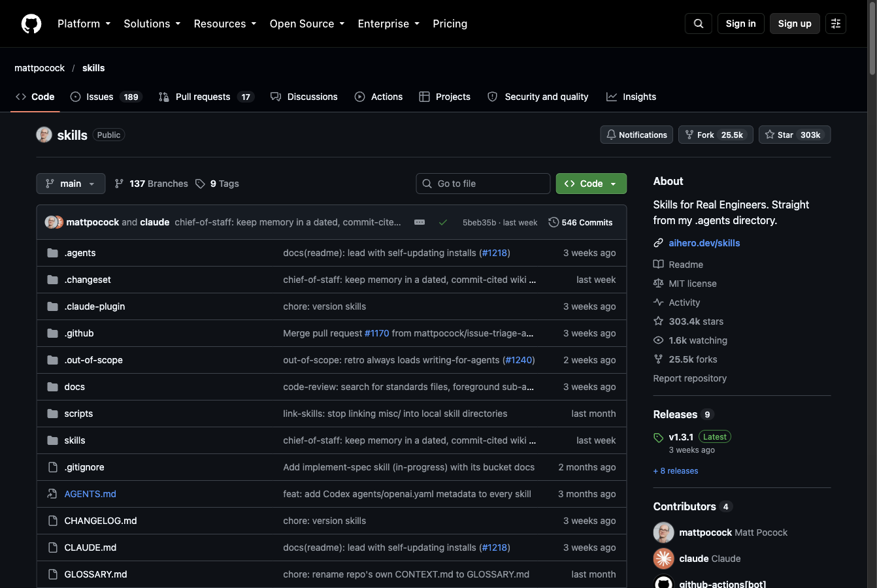The height and width of the screenshot is (588, 877).
Task: Click the .agents folder icon
Action: click(x=53, y=253)
